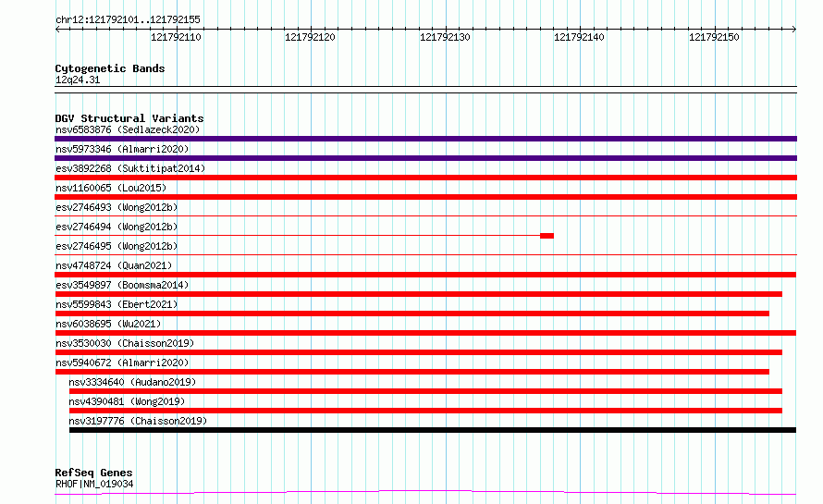Open variant esv3892268 (Suktitipat2014) label
This screenshot has height=504, width=823.
point(130,168)
